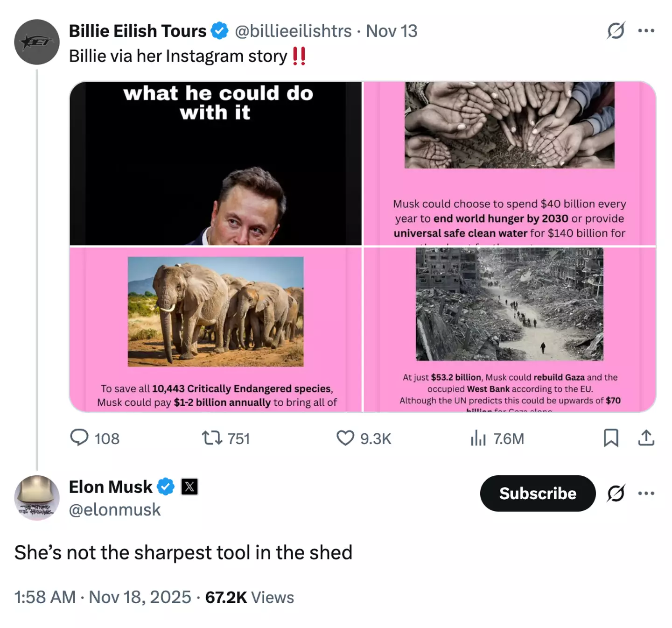Image resolution: width=672 pixels, height=628 pixels.
Task: Click the Nov 13 timestamp
Action: pos(391,30)
